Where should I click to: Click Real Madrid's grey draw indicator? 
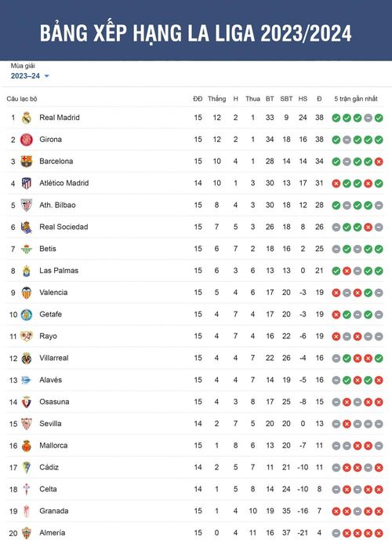pyautogui.click(x=368, y=118)
